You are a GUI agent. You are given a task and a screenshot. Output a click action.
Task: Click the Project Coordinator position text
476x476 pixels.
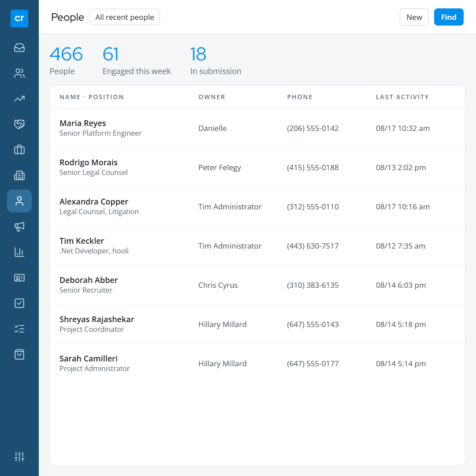click(92, 329)
